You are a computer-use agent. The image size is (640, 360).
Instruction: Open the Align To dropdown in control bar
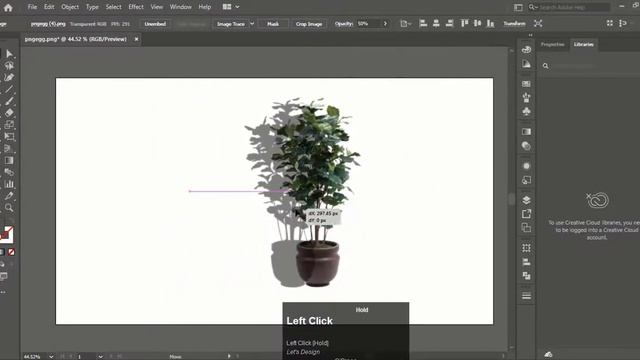coord(405,24)
